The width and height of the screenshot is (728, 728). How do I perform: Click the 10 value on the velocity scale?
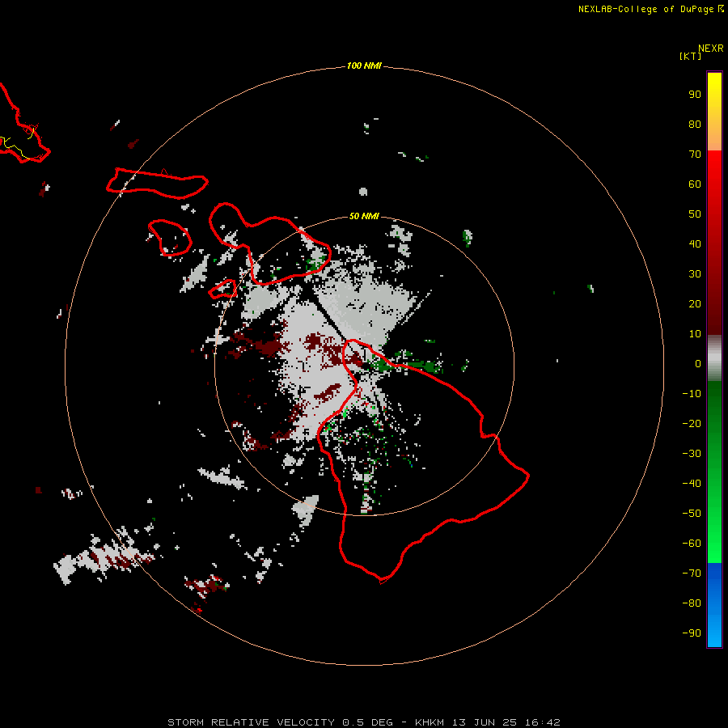coord(695,334)
